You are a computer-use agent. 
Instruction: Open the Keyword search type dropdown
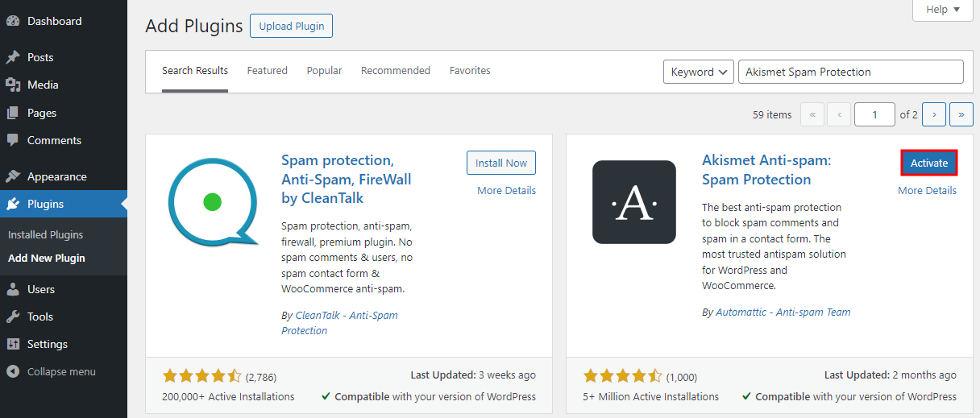tap(698, 72)
